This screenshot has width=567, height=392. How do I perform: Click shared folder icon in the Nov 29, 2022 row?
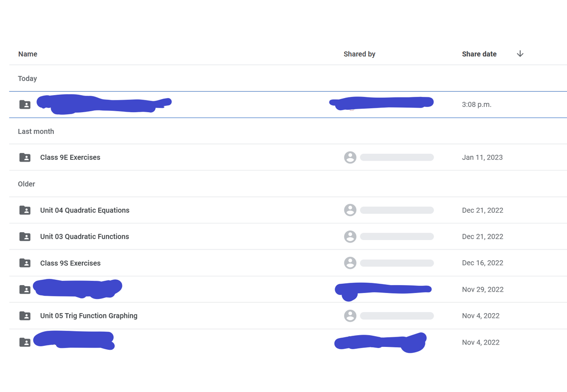point(25,289)
